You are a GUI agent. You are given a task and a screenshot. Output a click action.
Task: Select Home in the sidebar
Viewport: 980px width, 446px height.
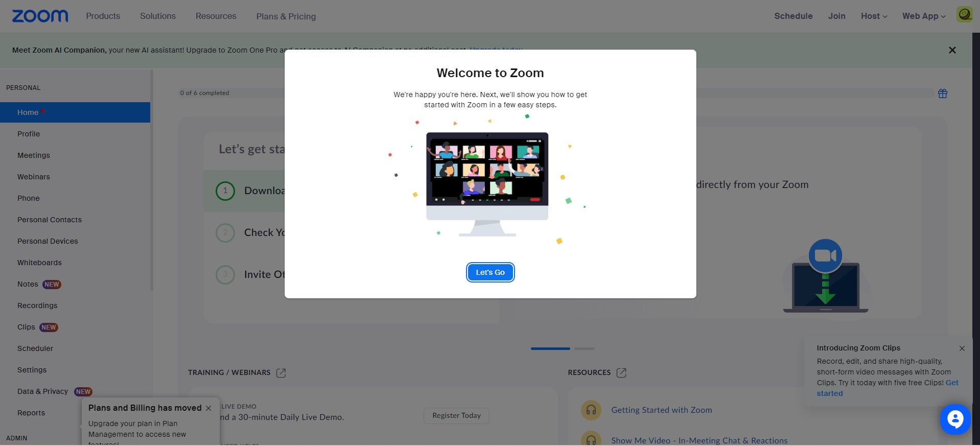75,112
